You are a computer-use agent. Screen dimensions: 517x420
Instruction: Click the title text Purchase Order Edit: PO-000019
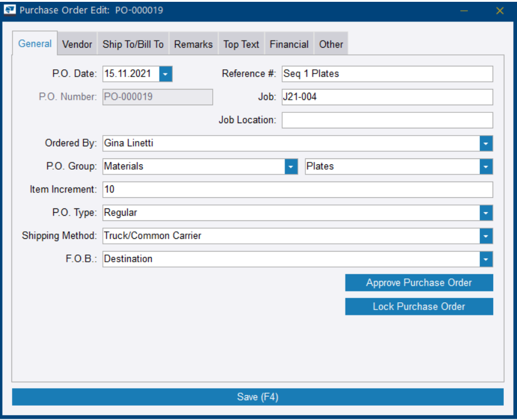pos(91,10)
